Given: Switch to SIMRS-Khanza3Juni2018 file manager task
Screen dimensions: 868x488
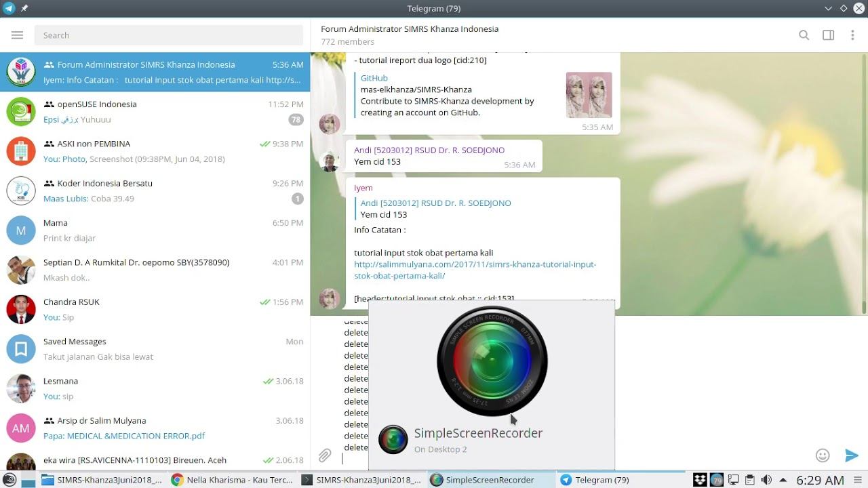Looking at the screenshot, I should coord(102,480).
